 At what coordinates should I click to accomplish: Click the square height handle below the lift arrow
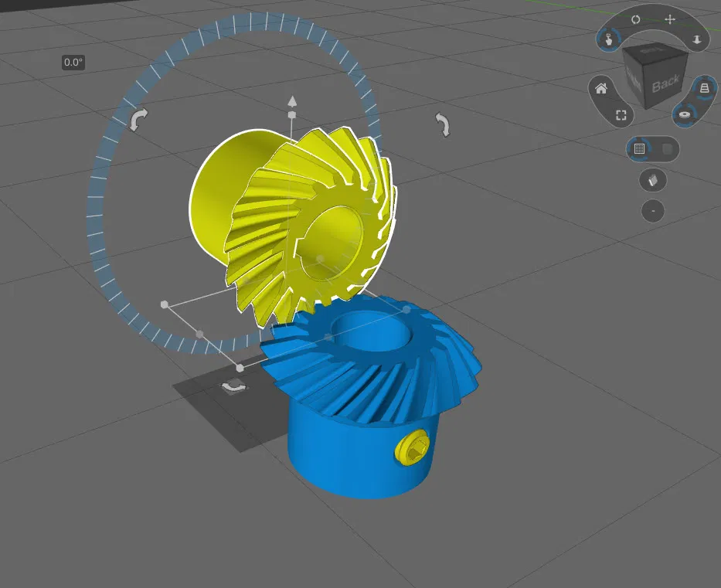[291, 114]
